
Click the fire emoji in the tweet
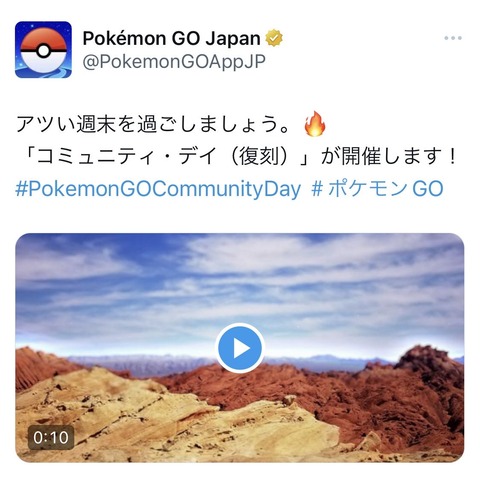tap(315, 124)
